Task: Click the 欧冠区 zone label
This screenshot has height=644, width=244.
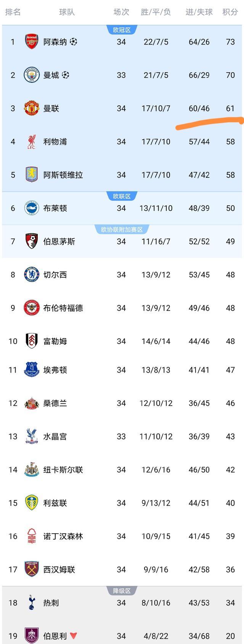Action: coord(122,30)
